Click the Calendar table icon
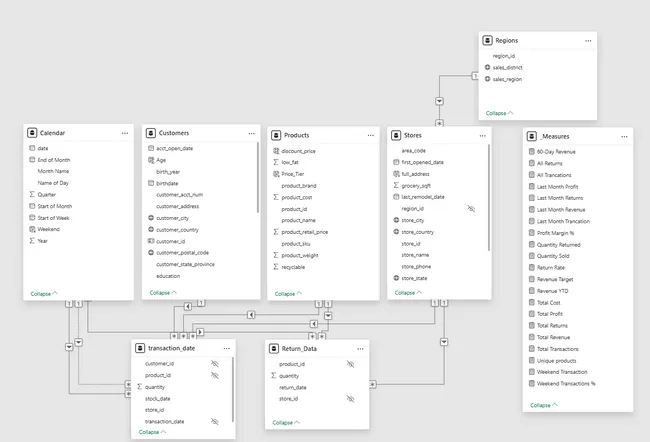This screenshot has width=650, height=442. point(32,133)
